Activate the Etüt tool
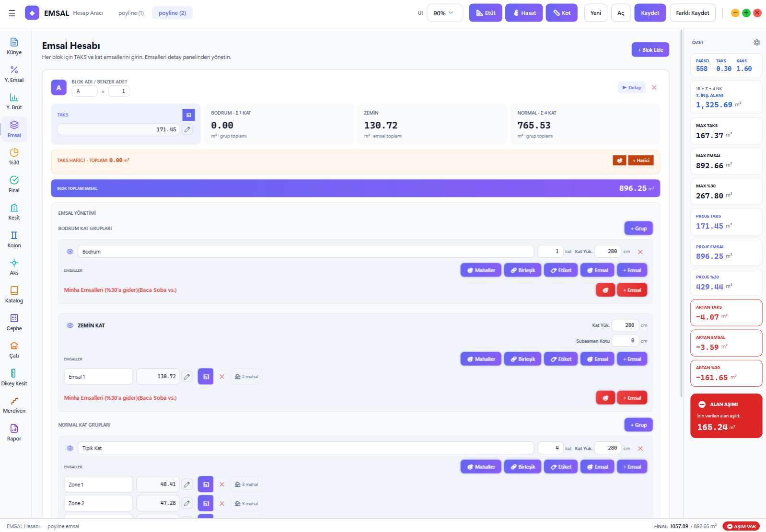766x532 pixels. [486, 13]
